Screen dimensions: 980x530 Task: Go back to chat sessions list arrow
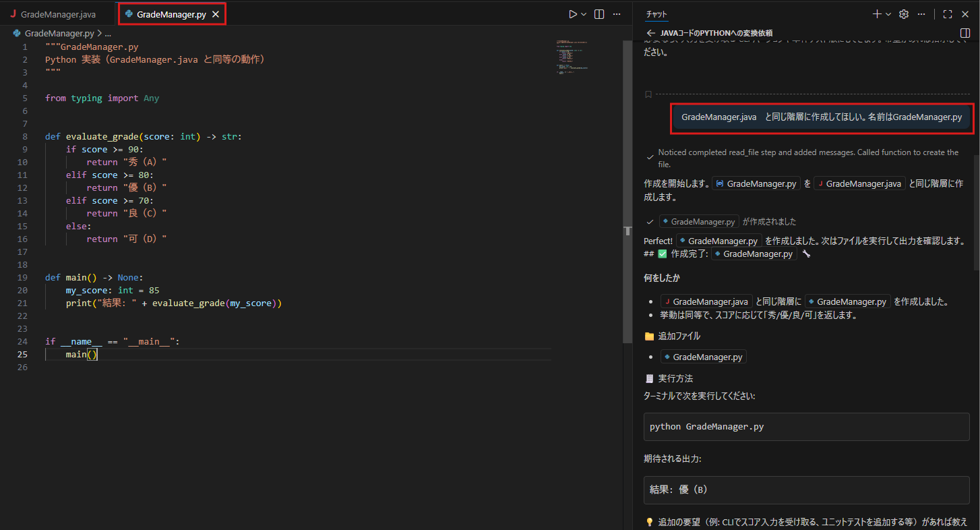pyautogui.click(x=650, y=33)
